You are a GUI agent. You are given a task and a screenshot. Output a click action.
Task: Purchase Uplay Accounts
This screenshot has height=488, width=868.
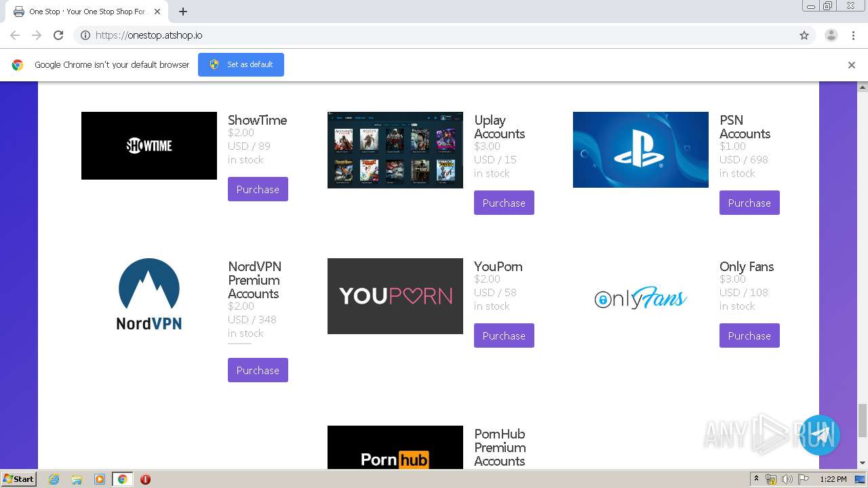click(504, 203)
